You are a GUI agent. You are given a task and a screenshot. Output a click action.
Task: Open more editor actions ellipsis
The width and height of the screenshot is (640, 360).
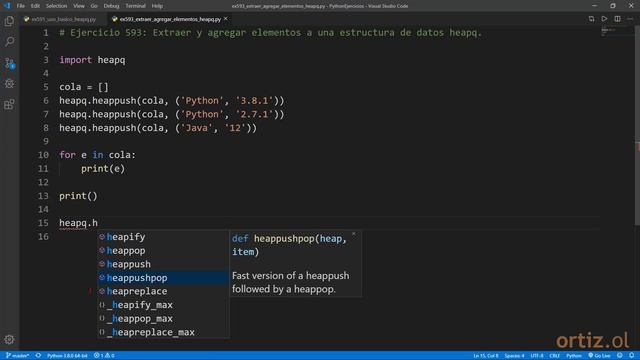coord(630,19)
